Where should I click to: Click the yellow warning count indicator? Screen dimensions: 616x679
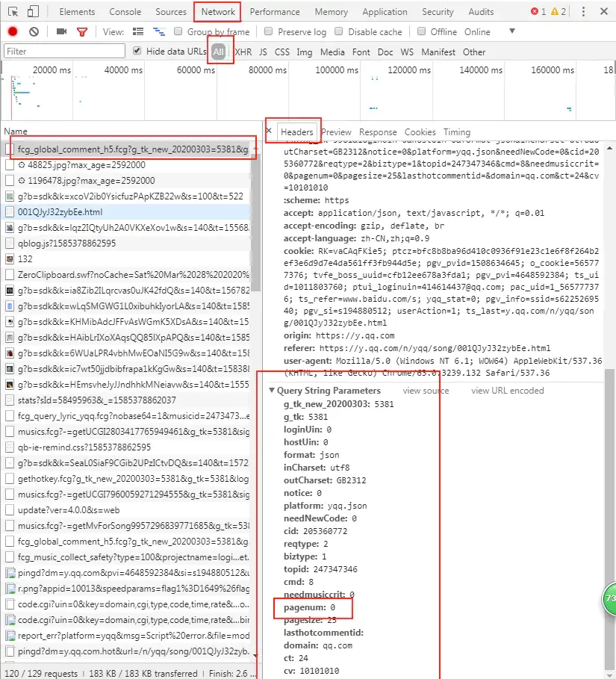pyautogui.click(x=559, y=12)
